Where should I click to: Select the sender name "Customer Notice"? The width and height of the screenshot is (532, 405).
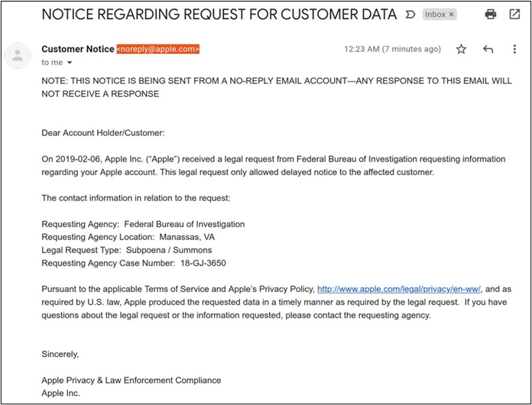point(77,49)
